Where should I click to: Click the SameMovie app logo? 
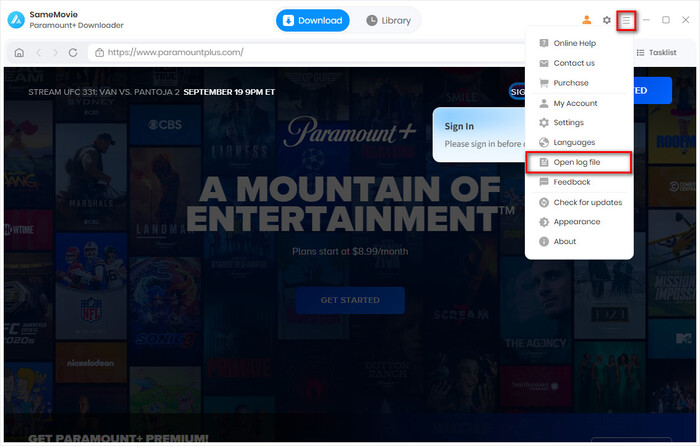tap(17, 20)
